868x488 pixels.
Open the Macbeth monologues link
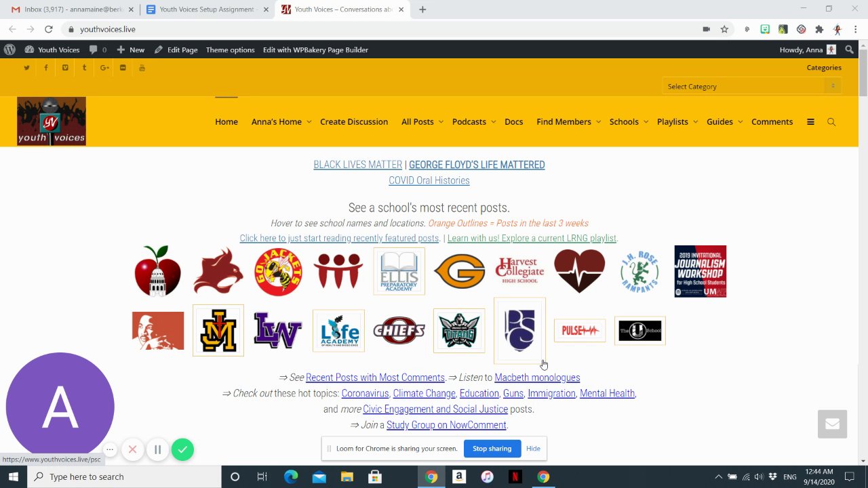[x=537, y=378]
